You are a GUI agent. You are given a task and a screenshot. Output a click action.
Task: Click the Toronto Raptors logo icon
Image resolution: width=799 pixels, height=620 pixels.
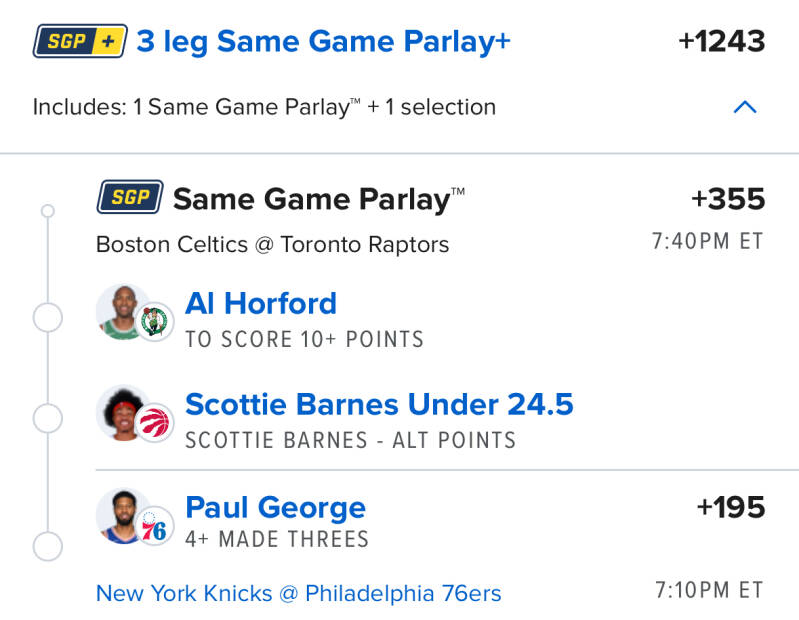[x=155, y=423]
